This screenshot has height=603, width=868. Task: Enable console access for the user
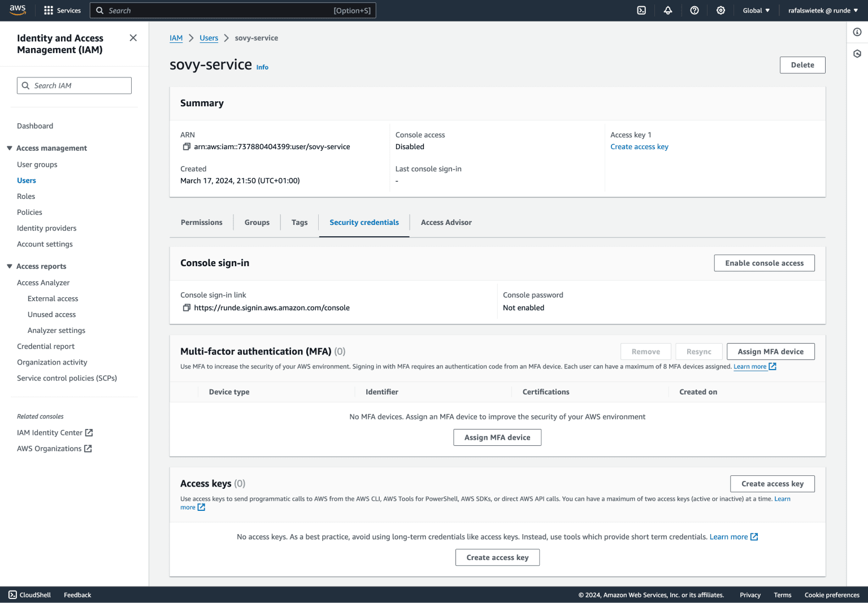click(764, 263)
